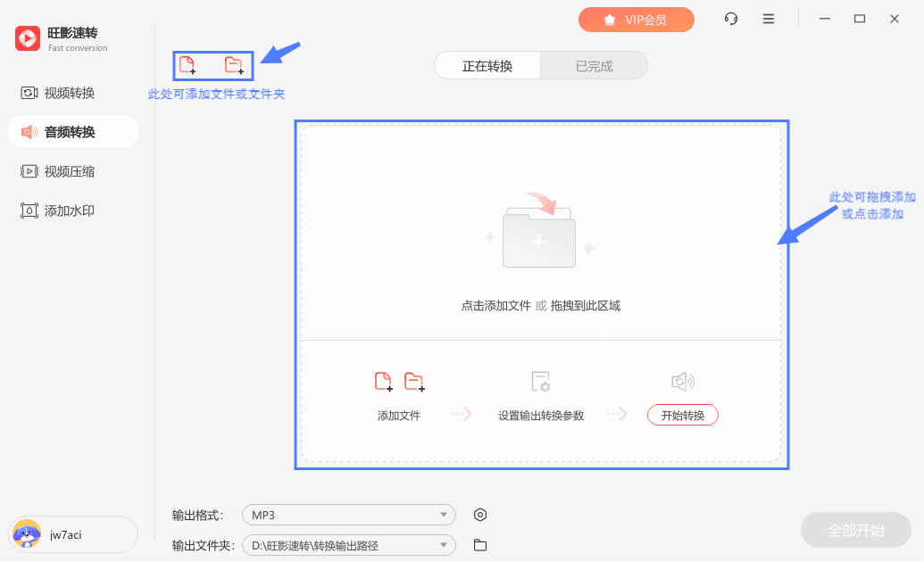Switch to the 正在转换 tab
Screen dimensions: 924x562
click(x=487, y=65)
